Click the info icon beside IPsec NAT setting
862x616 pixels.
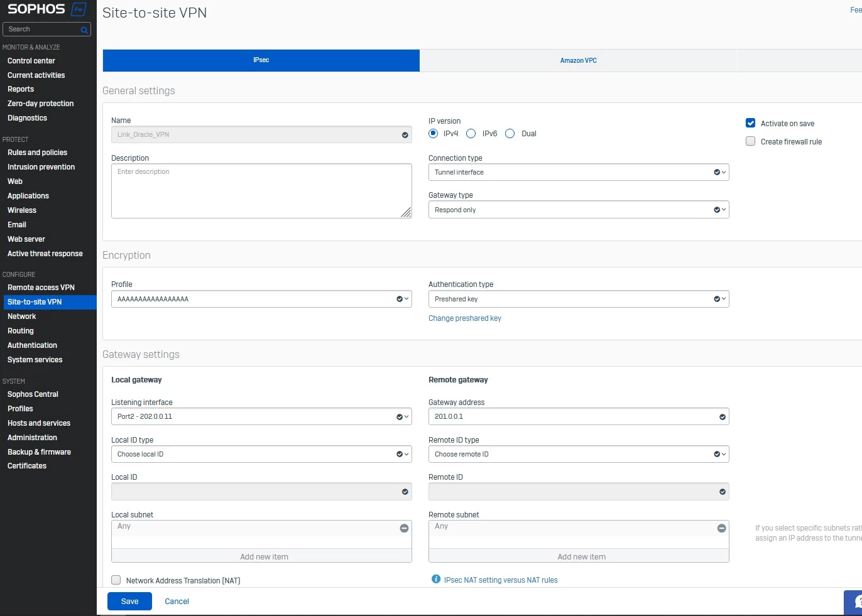pyautogui.click(x=436, y=579)
